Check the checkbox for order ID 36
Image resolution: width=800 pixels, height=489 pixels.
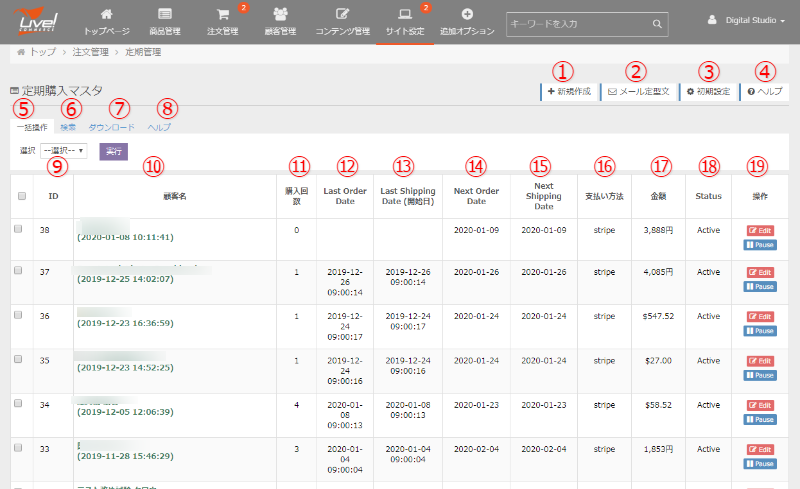[x=18, y=316]
